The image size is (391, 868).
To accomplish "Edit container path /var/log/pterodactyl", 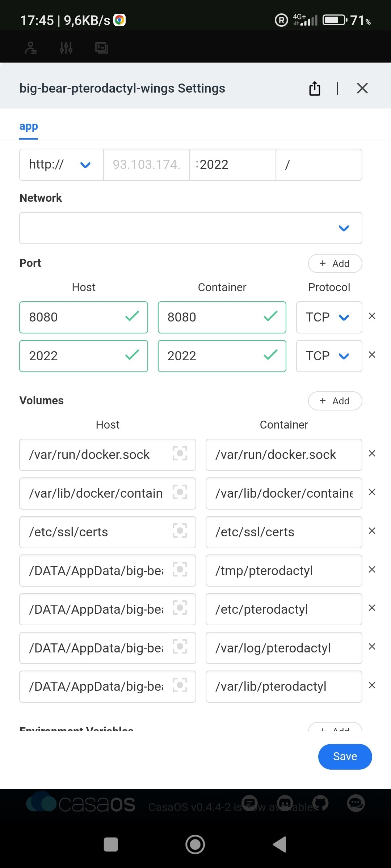I will (x=284, y=648).
